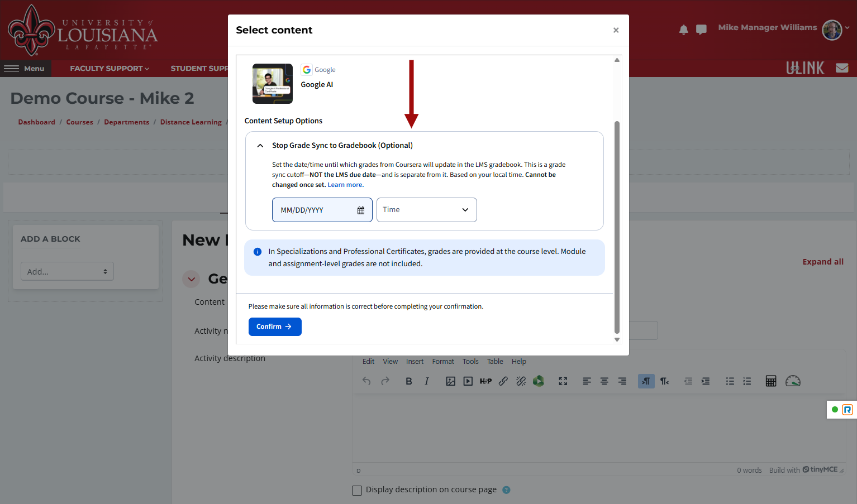Open the hamburger Menu button
This screenshot has width=857, height=504.
[x=25, y=69]
